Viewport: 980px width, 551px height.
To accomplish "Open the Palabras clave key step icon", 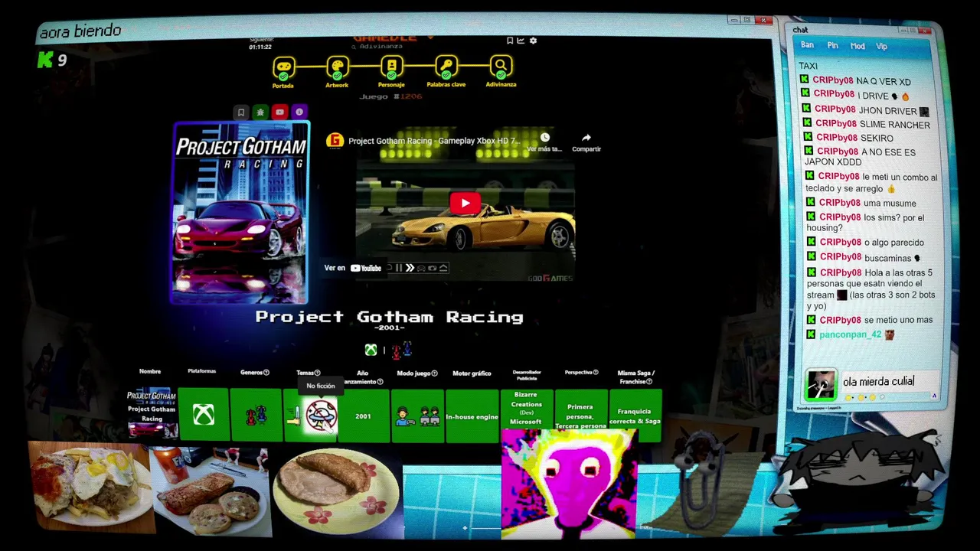I will [446, 67].
